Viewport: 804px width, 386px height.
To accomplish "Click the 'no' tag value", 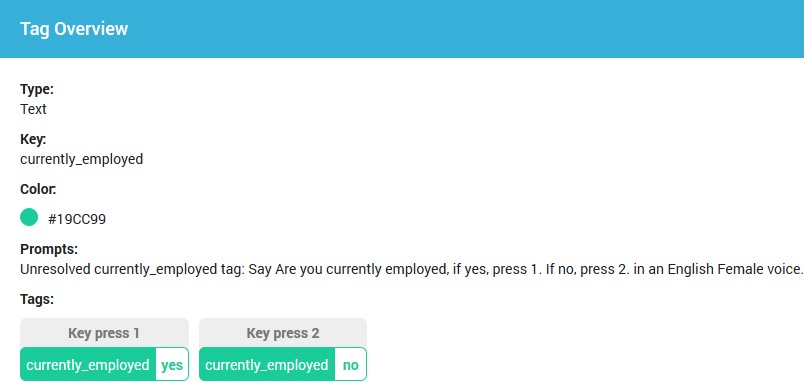I will [x=351, y=365].
